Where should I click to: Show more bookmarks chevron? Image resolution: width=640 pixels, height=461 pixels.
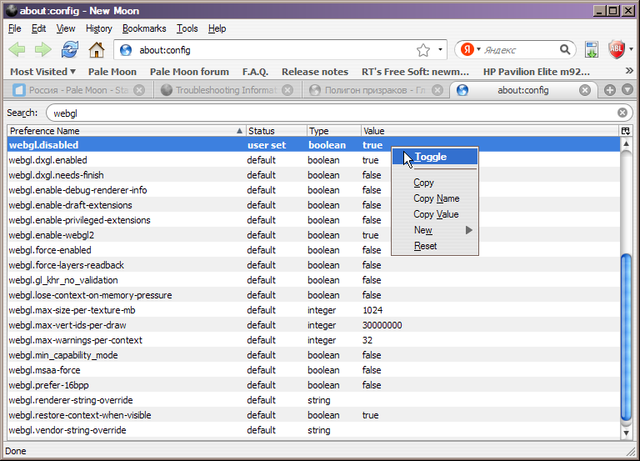[x=629, y=71]
